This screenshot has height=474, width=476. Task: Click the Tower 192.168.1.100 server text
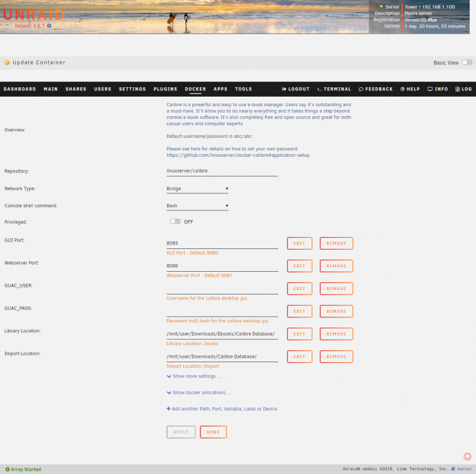430,7
